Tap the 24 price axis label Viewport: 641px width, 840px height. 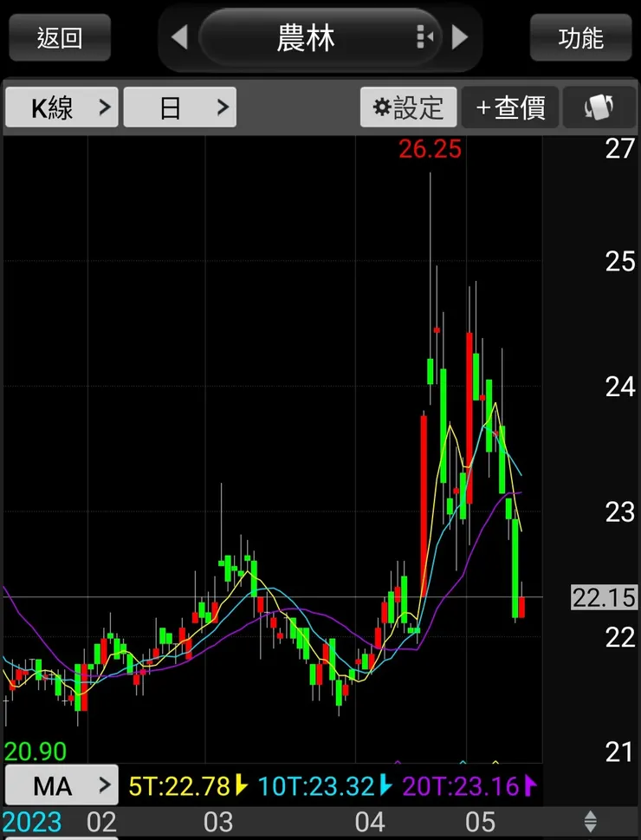pos(620,387)
